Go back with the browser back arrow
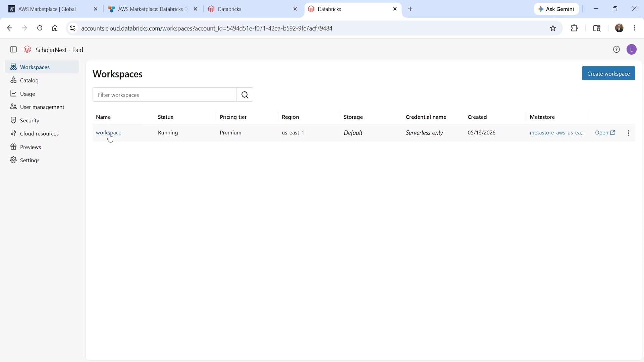This screenshot has width=644, height=362. point(10,28)
